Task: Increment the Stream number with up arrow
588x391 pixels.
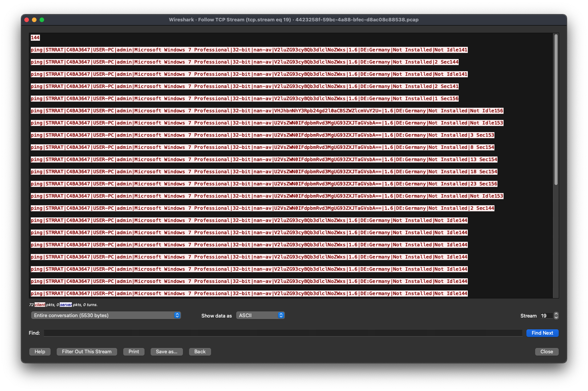Action: point(556,314)
